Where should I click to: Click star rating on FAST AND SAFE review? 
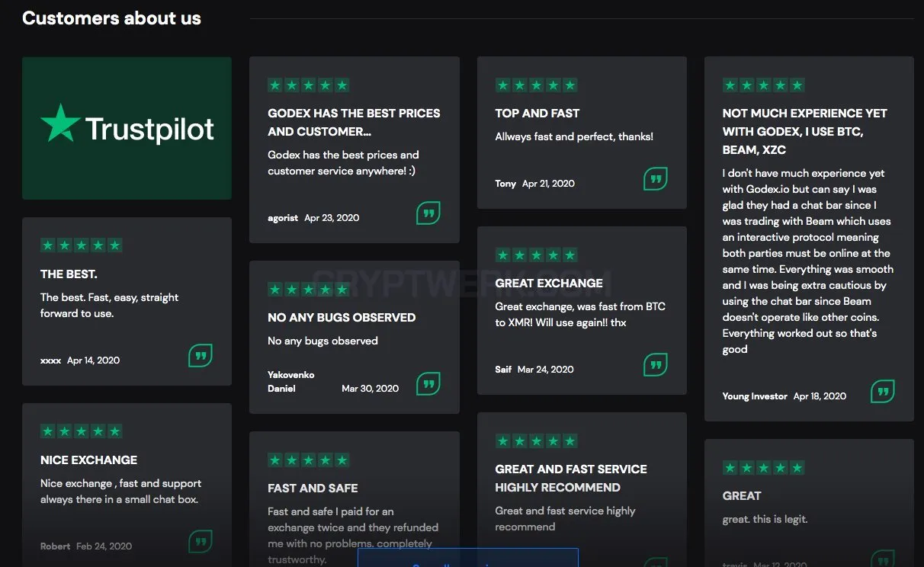(x=309, y=460)
